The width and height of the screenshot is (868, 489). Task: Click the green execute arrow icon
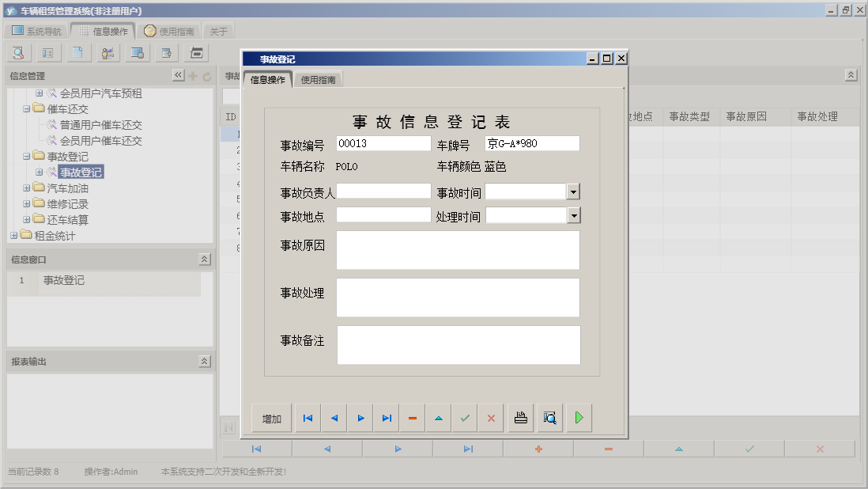pos(578,418)
